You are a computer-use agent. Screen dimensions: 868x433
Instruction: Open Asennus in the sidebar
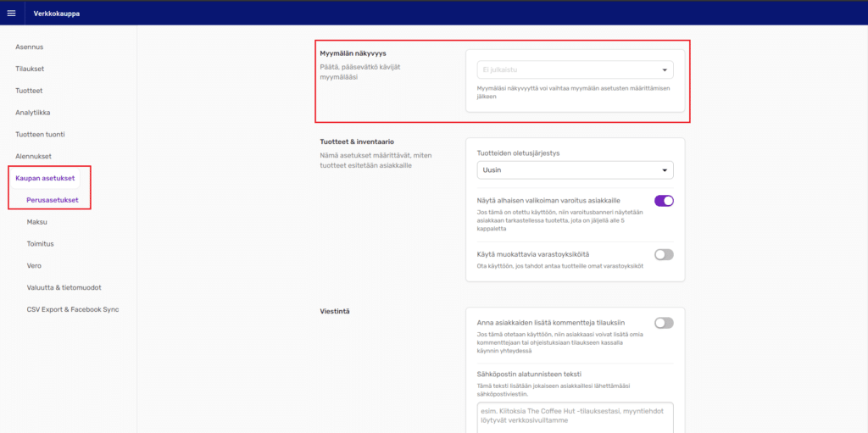29,47
